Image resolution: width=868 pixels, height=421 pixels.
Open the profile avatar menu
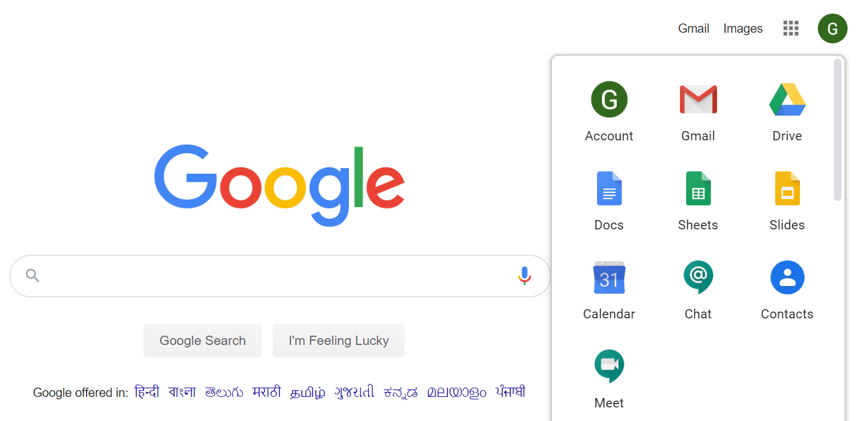832,28
